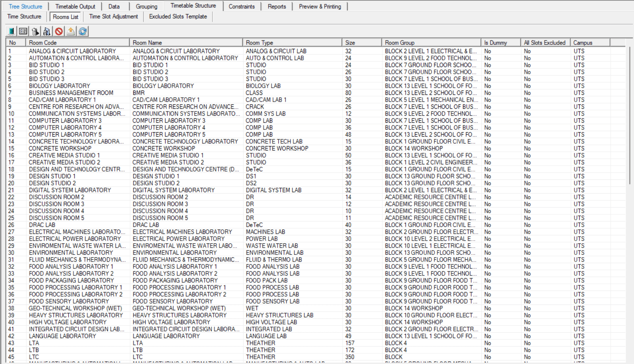
Task: Open the Tree Structure tab
Action: pos(25,6)
